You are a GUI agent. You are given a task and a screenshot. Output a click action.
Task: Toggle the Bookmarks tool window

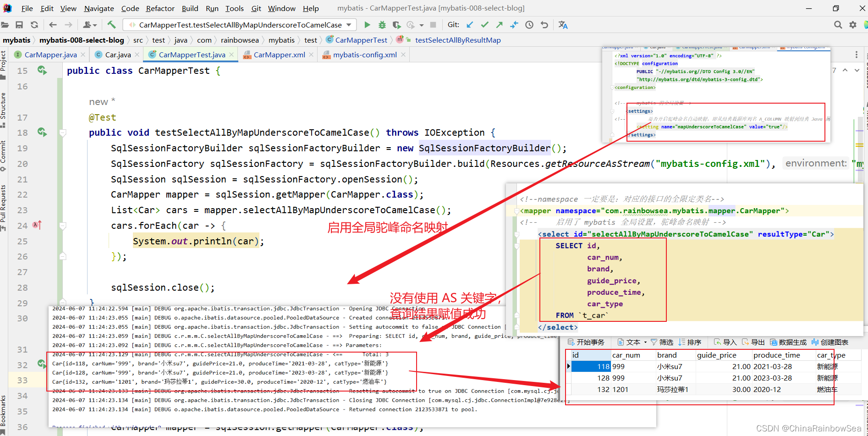click(4, 410)
